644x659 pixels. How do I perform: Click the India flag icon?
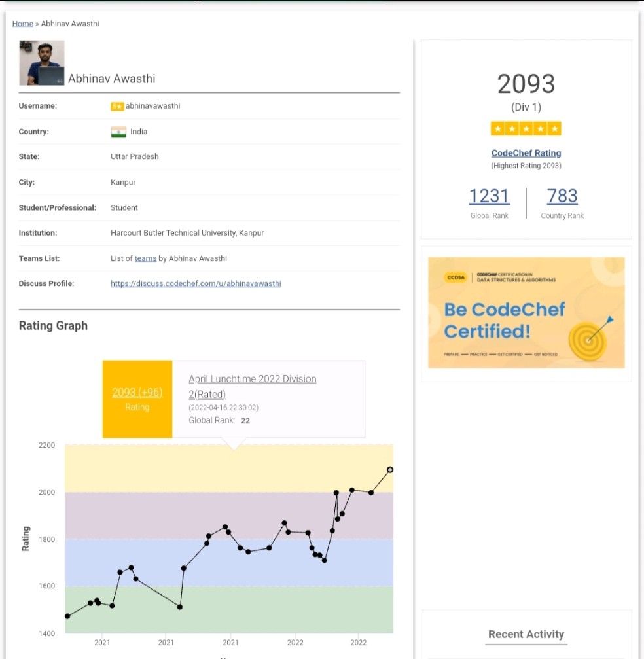[118, 132]
